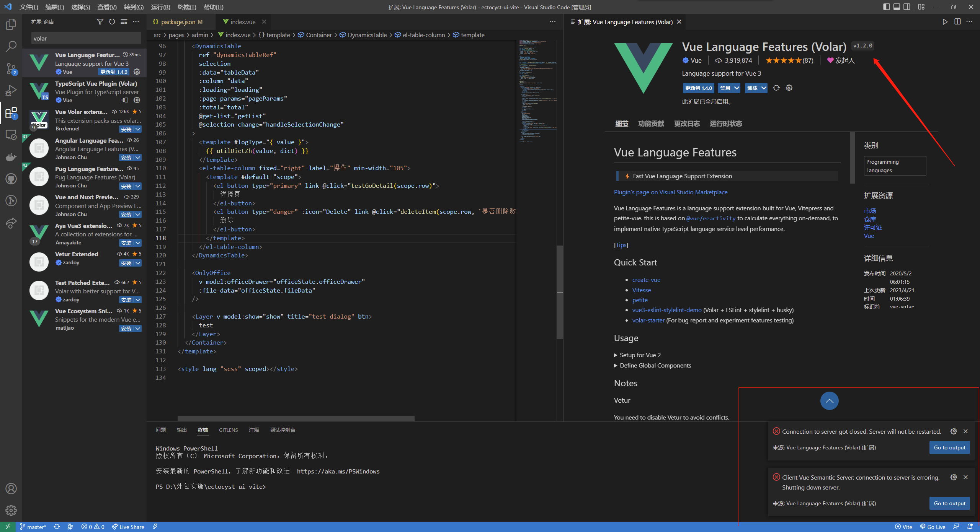Toggle the bottom panel visibility
Viewport: 980px width, 532px height.
click(x=897, y=7)
